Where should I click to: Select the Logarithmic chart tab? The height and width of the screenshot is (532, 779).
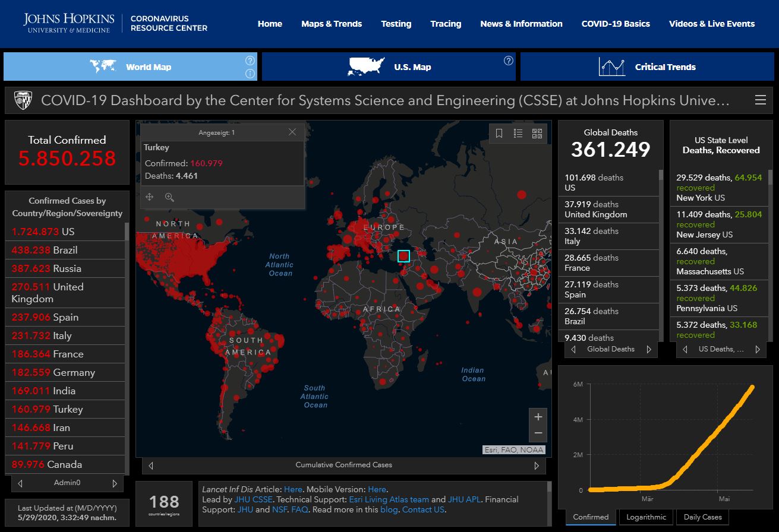(646, 517)
